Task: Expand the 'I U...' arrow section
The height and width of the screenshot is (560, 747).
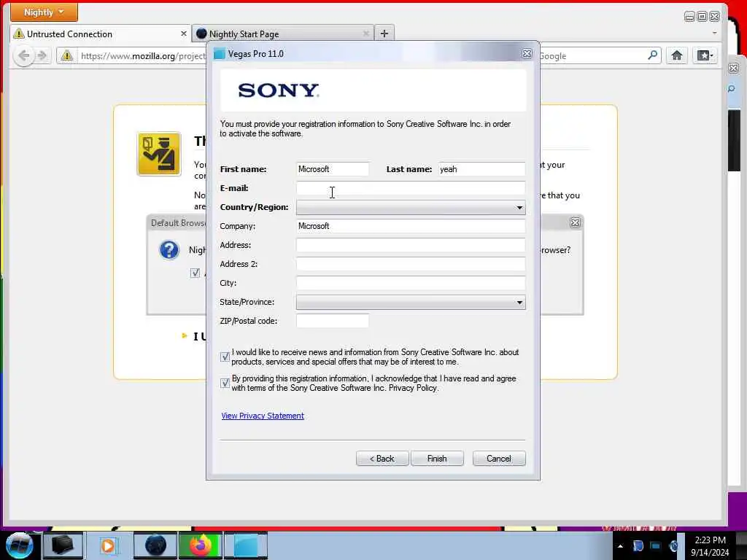Action: click(x=185, y=335)
